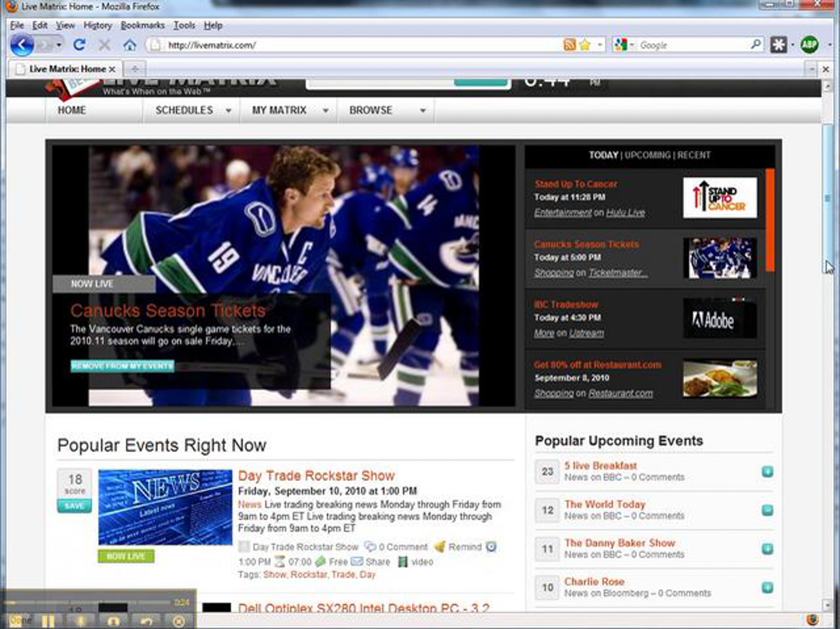Screen dimensions: 840x629
Task: Click the undo arrow in the recorder overlay
Action: click(x=146, y=622)
